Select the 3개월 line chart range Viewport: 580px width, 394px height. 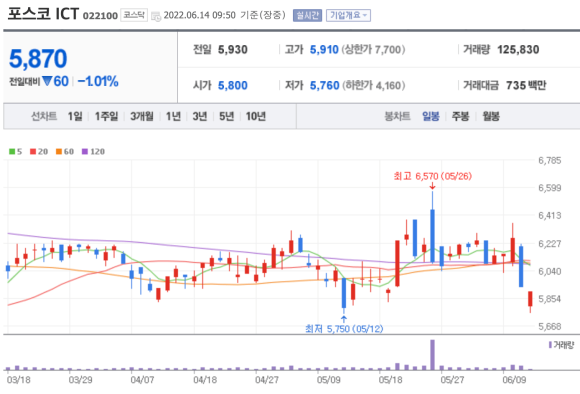142,117
